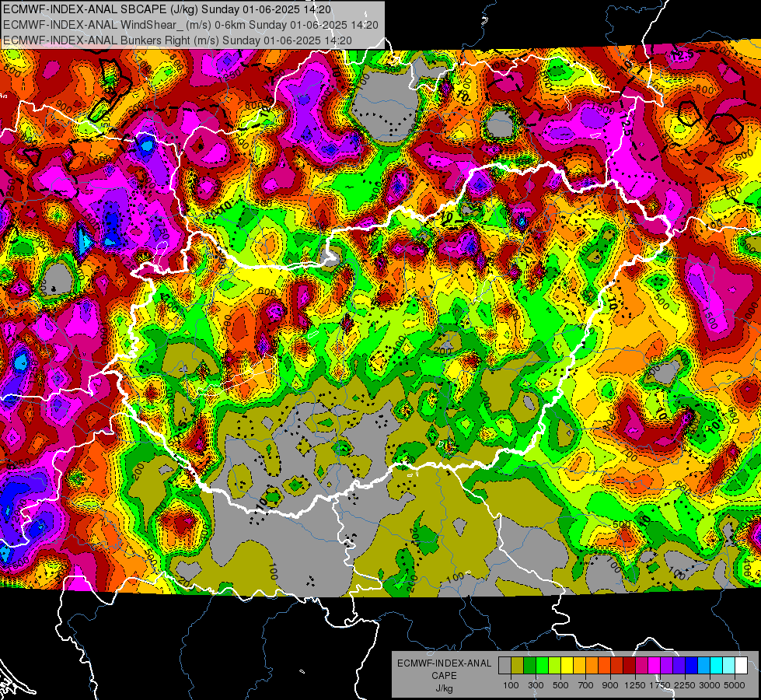761x700 pixels.
Task: Pick the dark red legend swatch
Action: 630,666
